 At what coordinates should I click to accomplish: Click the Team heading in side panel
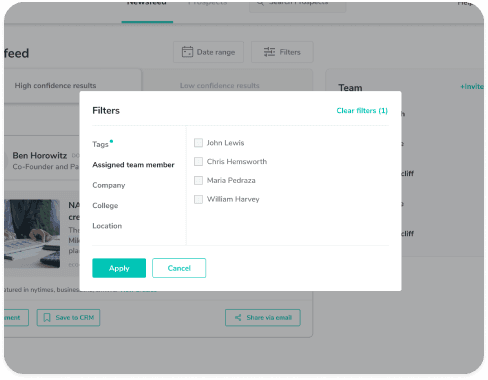tap(350, 88)
